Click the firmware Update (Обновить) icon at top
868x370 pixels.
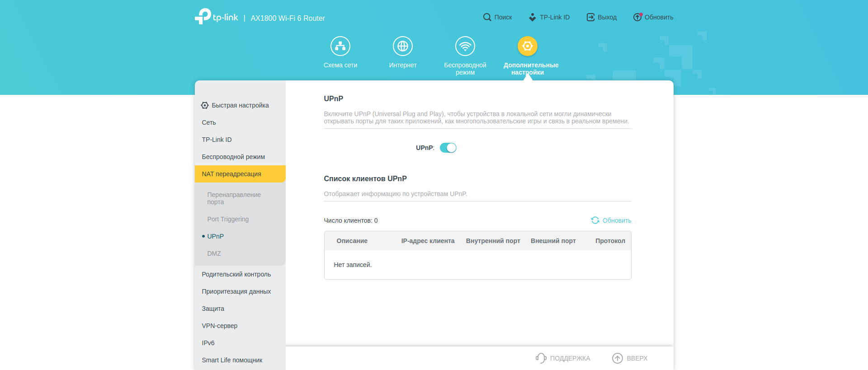coord(637,17)
